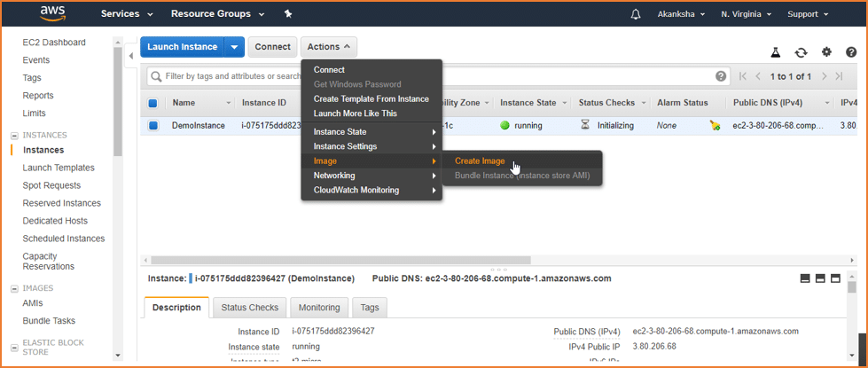Image resolution: width=868 pixels, height=368 pixels.
Task: Collapse the IMAGES sidebar section
Action: coord(14,289)
